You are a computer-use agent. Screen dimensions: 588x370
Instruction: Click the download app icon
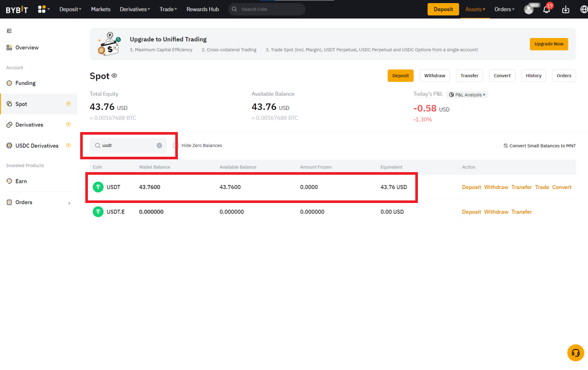pos(565,9)
